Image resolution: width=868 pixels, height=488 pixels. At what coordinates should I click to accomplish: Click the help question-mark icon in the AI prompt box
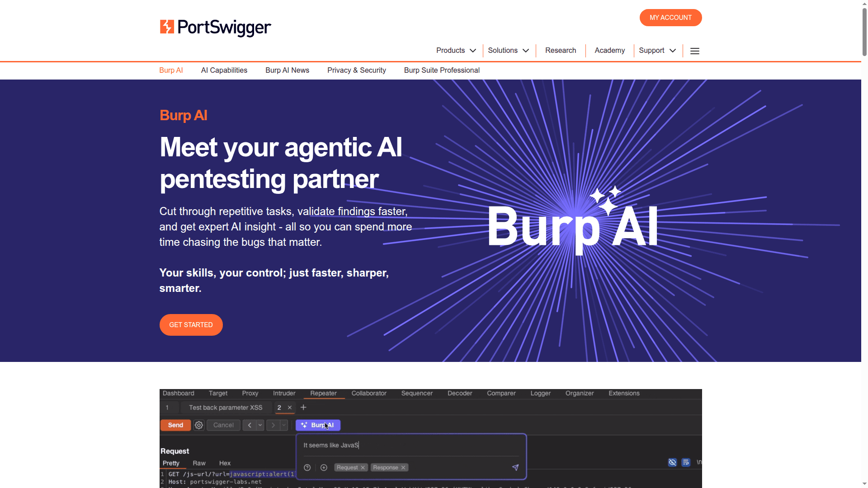307,468
